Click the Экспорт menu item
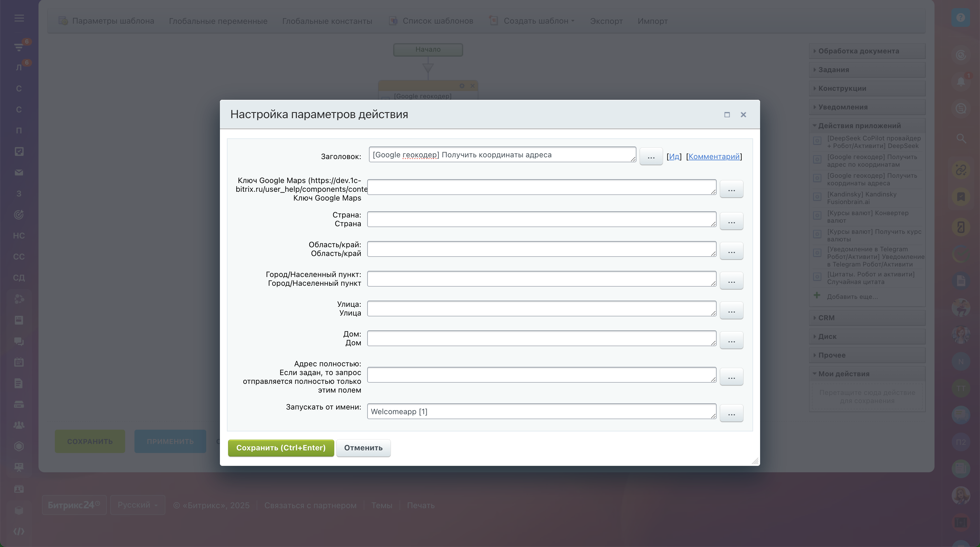This screenshot has height=547, width=980. (x=606, y=21)
